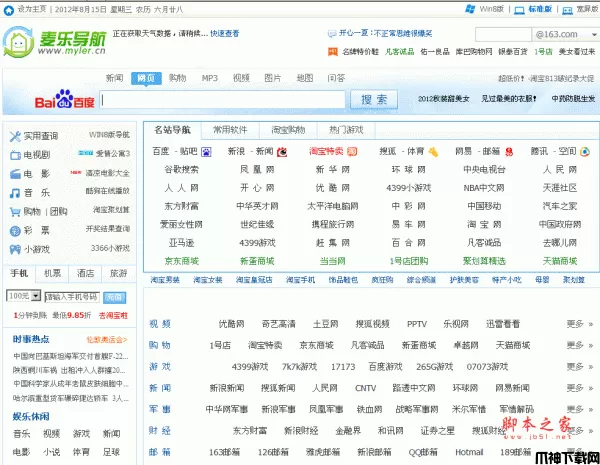The height and width of the screenshot is (465, 600).
Task: Open the Hotmail mail link
Action: point(469,452)
